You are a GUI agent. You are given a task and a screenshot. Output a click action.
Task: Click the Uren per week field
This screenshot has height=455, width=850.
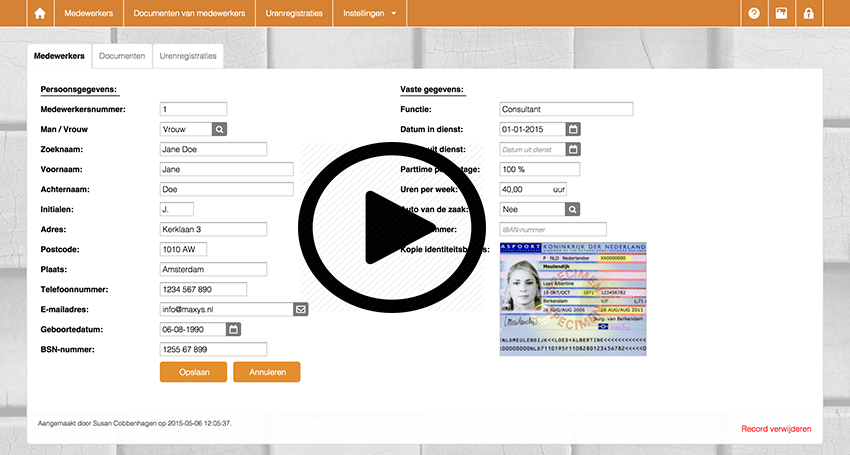pyautogui.click(x=533, y=189)
